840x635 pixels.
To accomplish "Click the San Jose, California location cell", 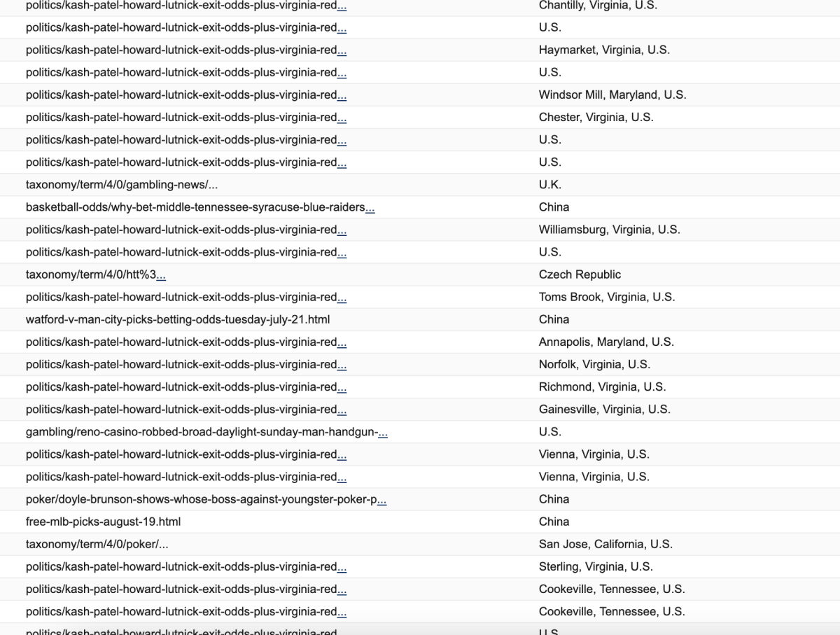I will click(x=605, y=545).
